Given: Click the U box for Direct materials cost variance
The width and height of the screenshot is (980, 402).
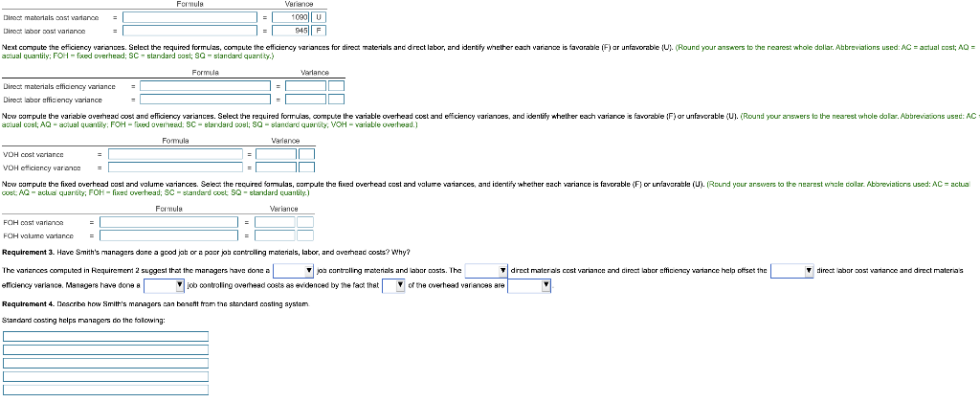Looking at the screenshot, I should 319,17.
